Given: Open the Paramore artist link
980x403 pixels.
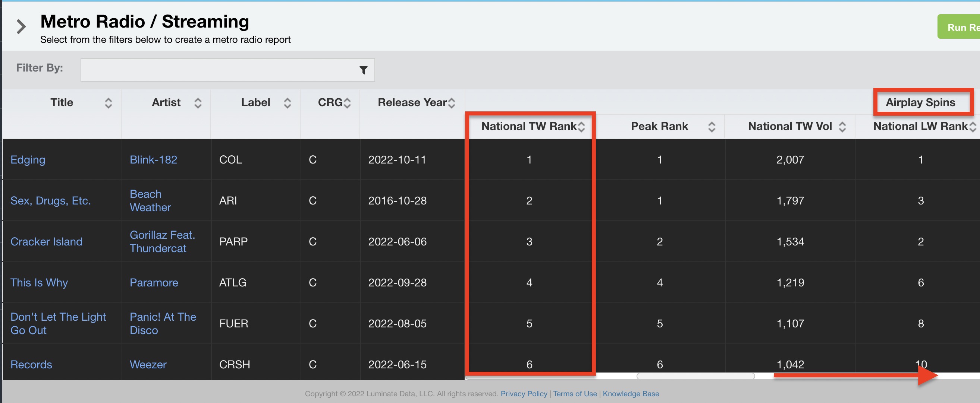Looking at the screenshot, I should tap(154, 283).
